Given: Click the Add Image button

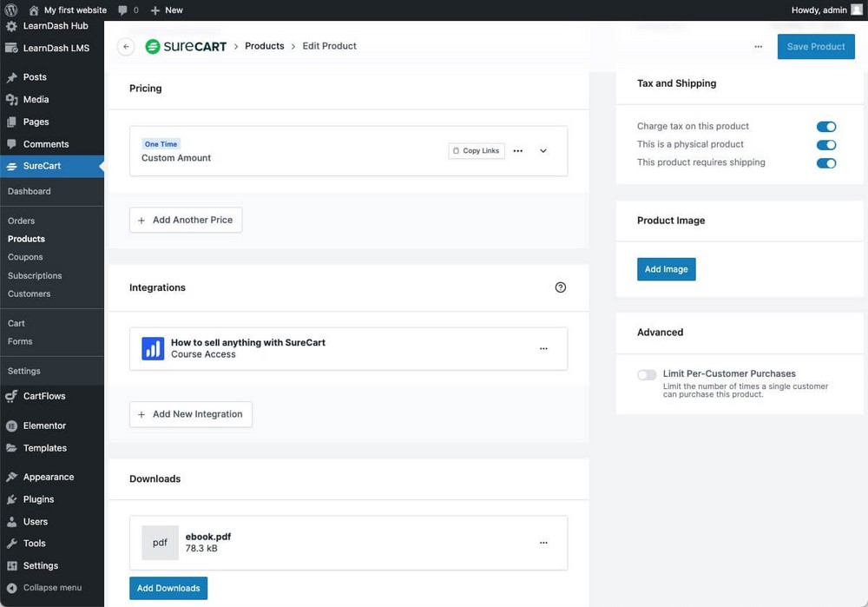Looking at the screenshot, I should tap(667, 269).
